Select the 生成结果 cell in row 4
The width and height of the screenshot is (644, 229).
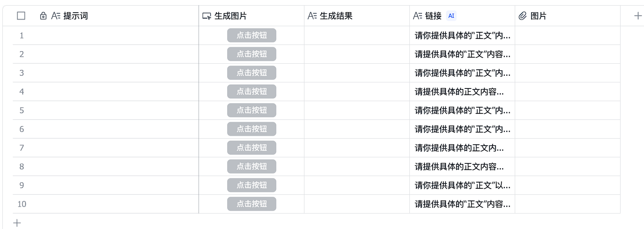357,91
